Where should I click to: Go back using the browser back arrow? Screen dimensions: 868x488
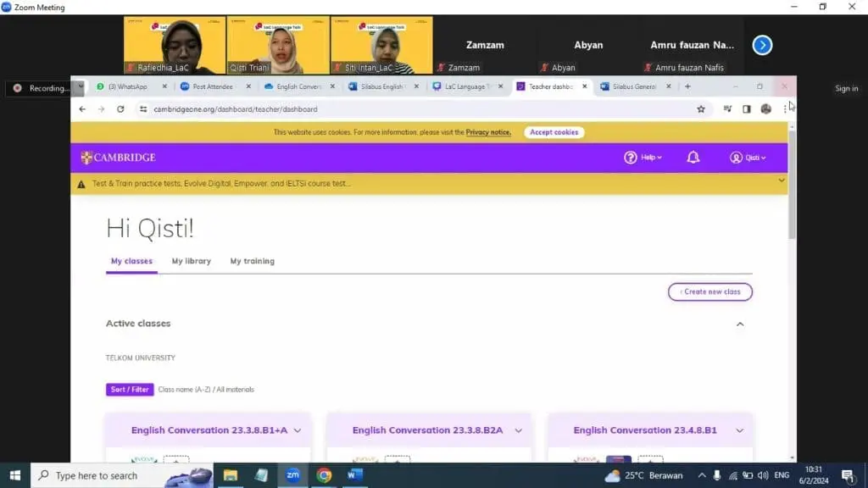(82, 109)
